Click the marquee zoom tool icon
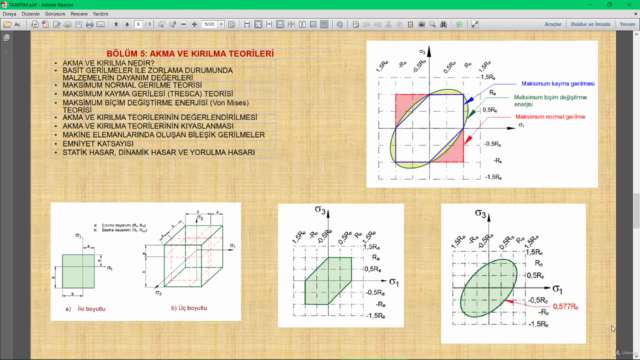 coord(161,24)
